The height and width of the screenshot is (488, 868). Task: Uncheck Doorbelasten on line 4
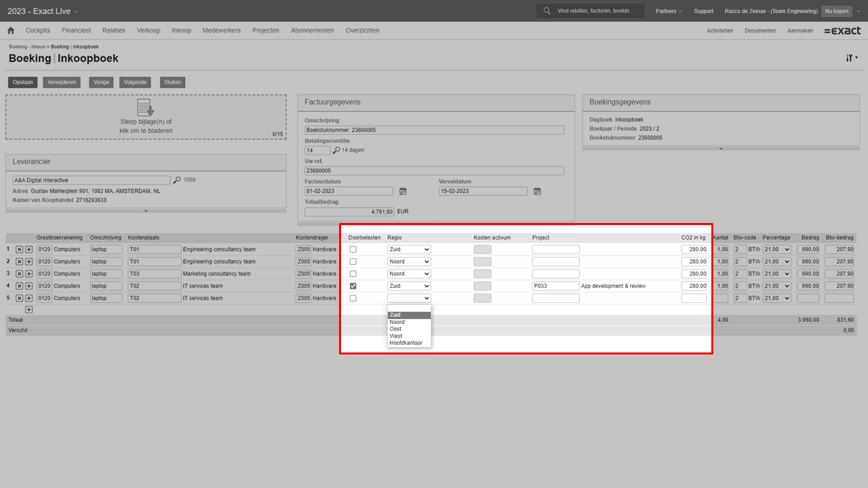(353, 286)
